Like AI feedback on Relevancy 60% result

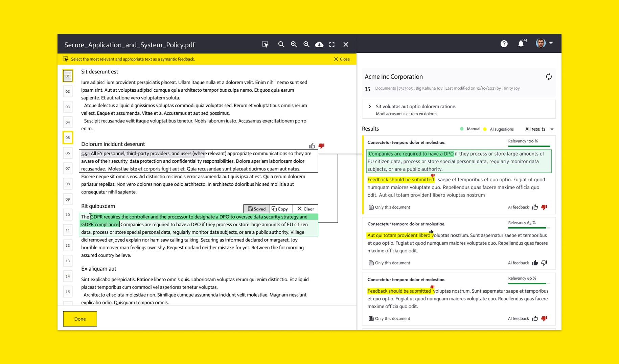[535, 318]
